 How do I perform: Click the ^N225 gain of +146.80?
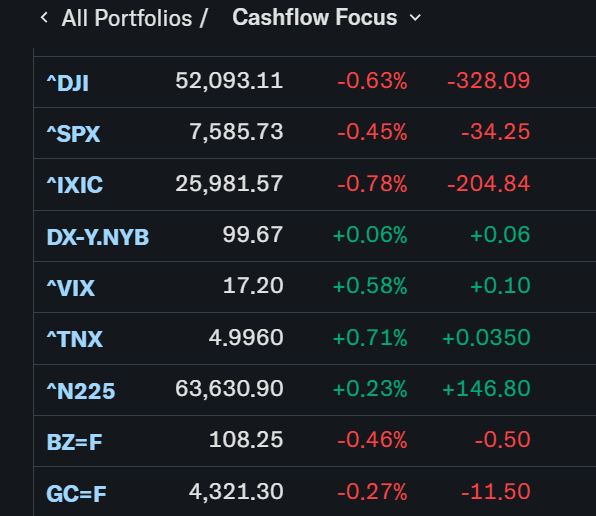(x=486, y=389)
